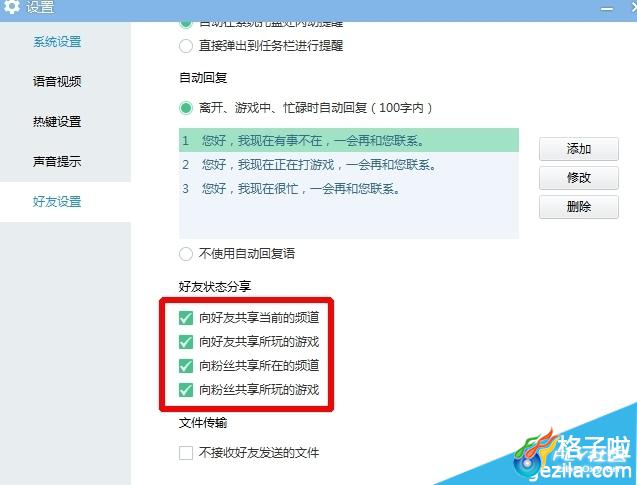Go to the 声音提示 section
Screen dimensions: 637x485
pyautogui.click(x=57, y=161)
